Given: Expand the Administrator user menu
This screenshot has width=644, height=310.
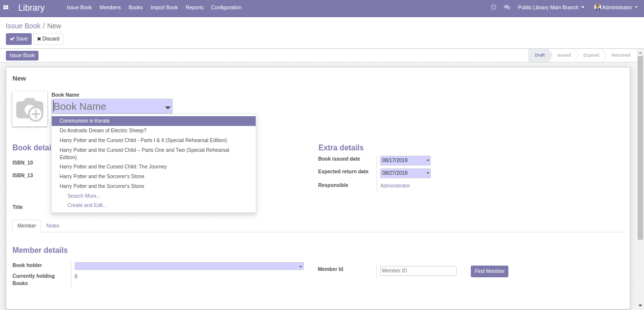Looking at the screenshot, I should pos(616,7).
